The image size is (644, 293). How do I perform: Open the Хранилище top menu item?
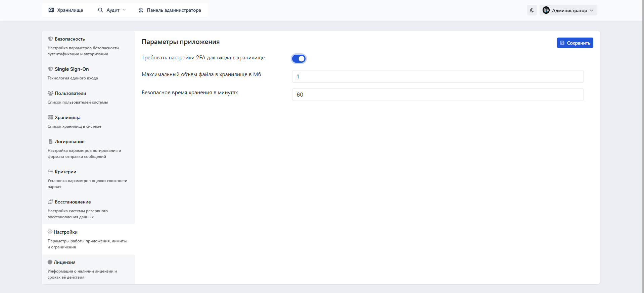[66, 10]
